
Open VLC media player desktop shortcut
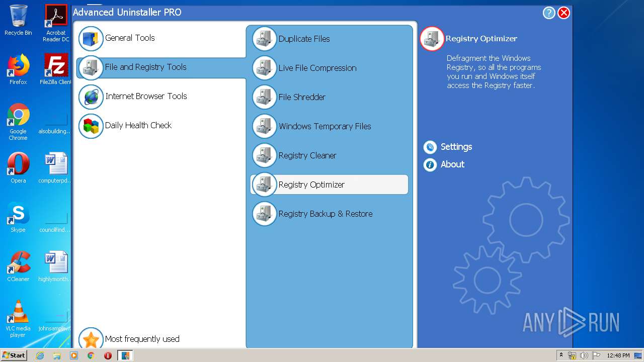pos(18,319)
